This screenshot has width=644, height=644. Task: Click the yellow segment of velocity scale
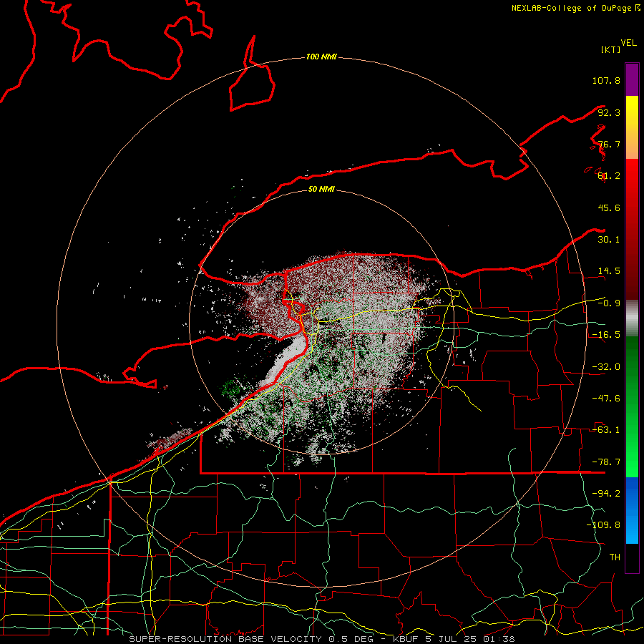(632, 127)
